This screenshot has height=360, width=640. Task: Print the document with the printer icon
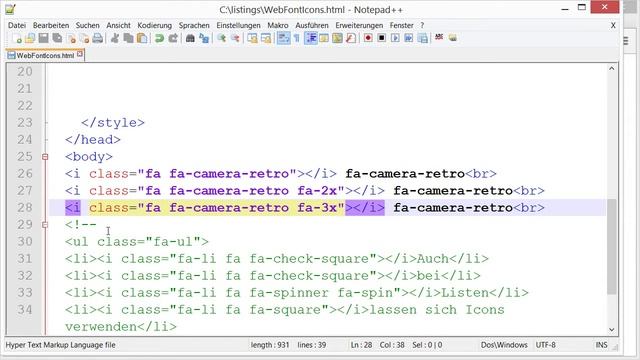98,38
